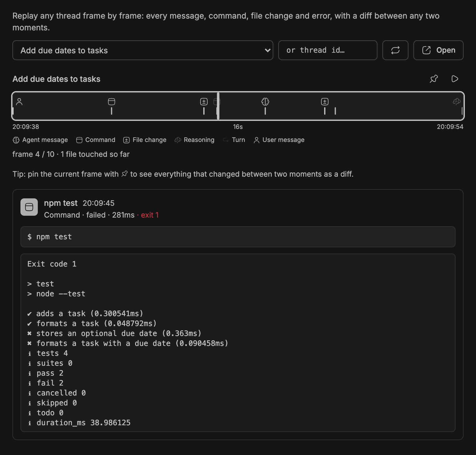Click the refresh threads icon button
The height and width of the screenshot is (455, 476).
[395, 50]
